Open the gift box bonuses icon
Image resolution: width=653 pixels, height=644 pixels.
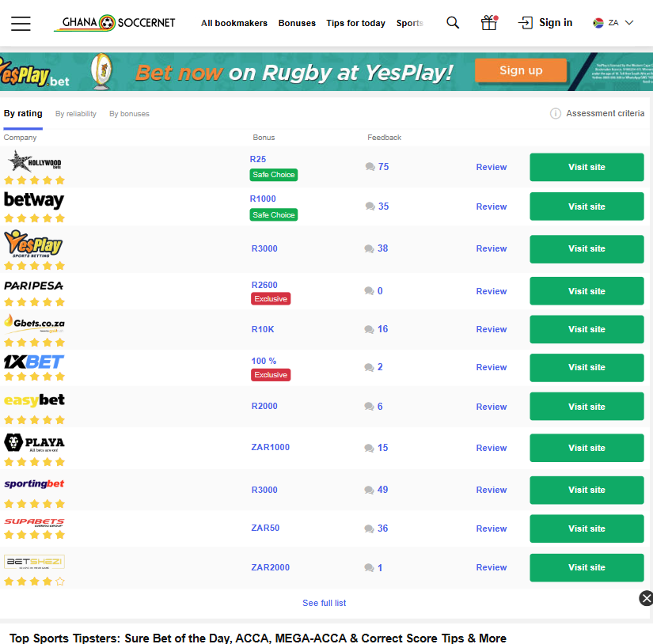(489, 23)
